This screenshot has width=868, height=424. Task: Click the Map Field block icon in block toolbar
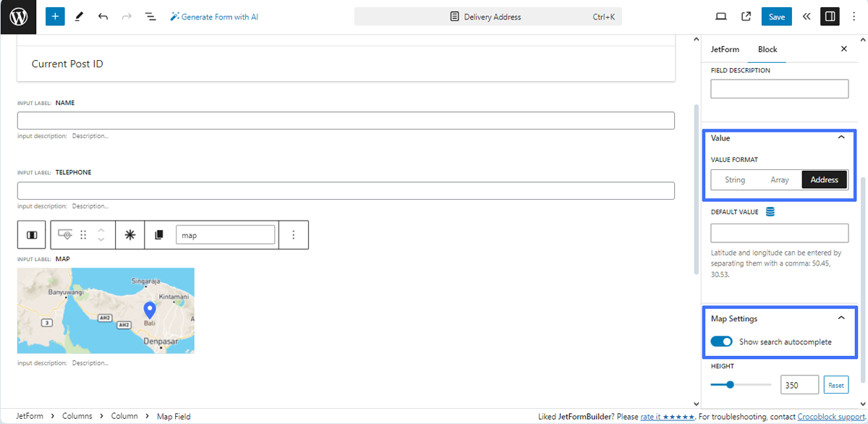pos(64,234)
